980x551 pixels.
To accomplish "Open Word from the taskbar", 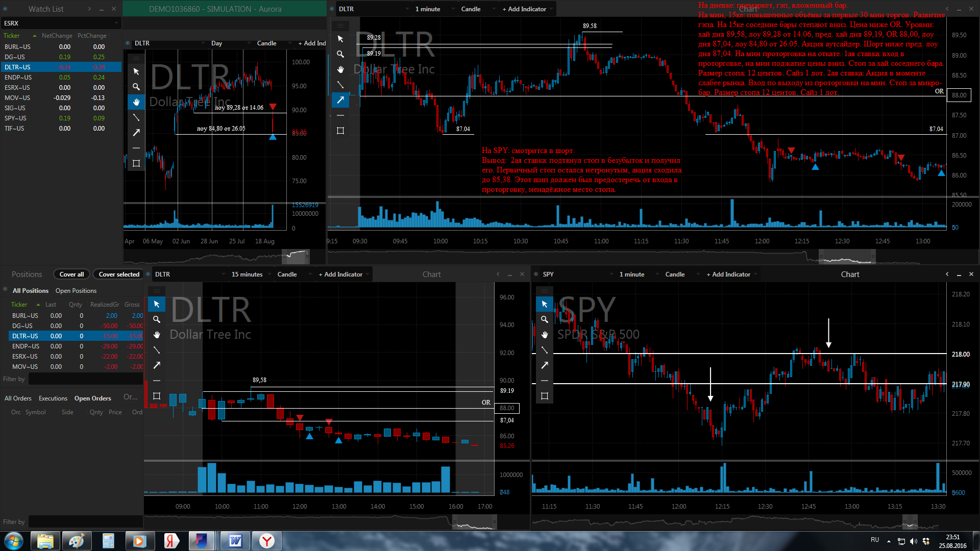I will point(235,541).
